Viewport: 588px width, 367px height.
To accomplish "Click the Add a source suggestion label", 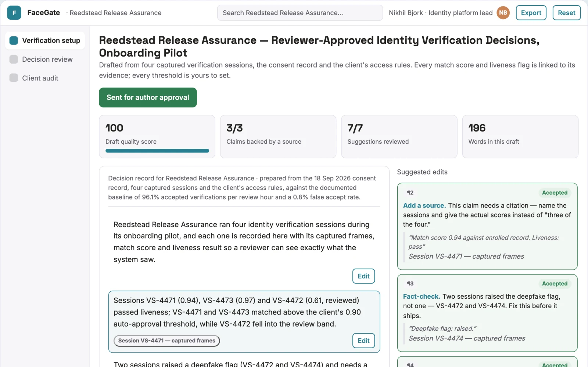I will (x=424, y=205).
